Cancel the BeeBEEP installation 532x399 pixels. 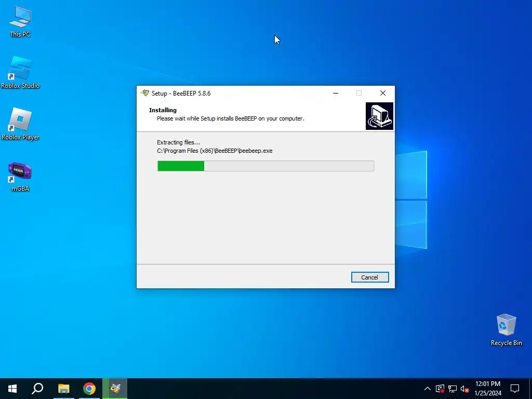(370, 277)
